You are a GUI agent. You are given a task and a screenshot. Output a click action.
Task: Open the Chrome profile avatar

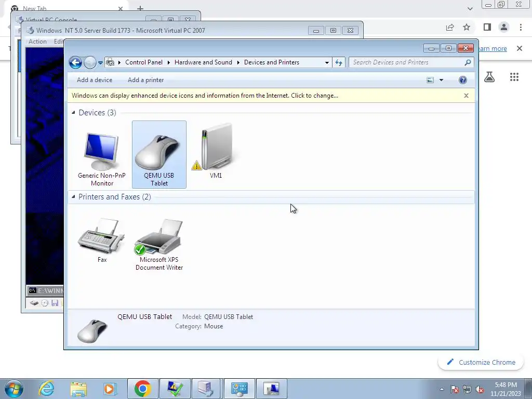click(504, 27)
